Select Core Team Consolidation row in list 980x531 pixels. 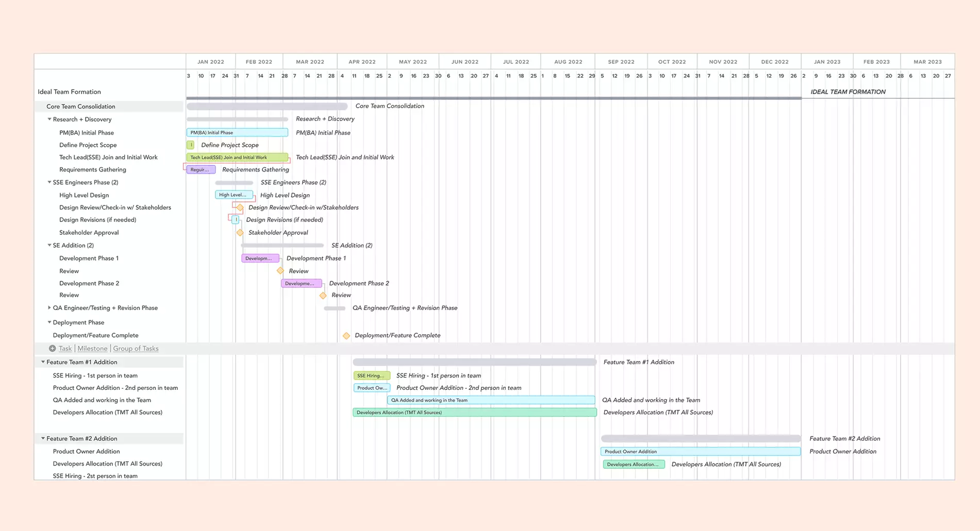tap(81, 107)
